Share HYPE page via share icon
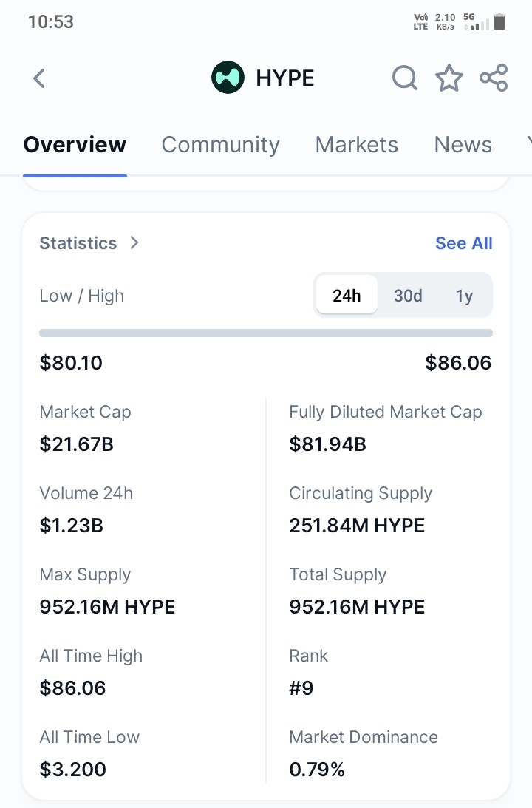532x808 pixels. 494,78
